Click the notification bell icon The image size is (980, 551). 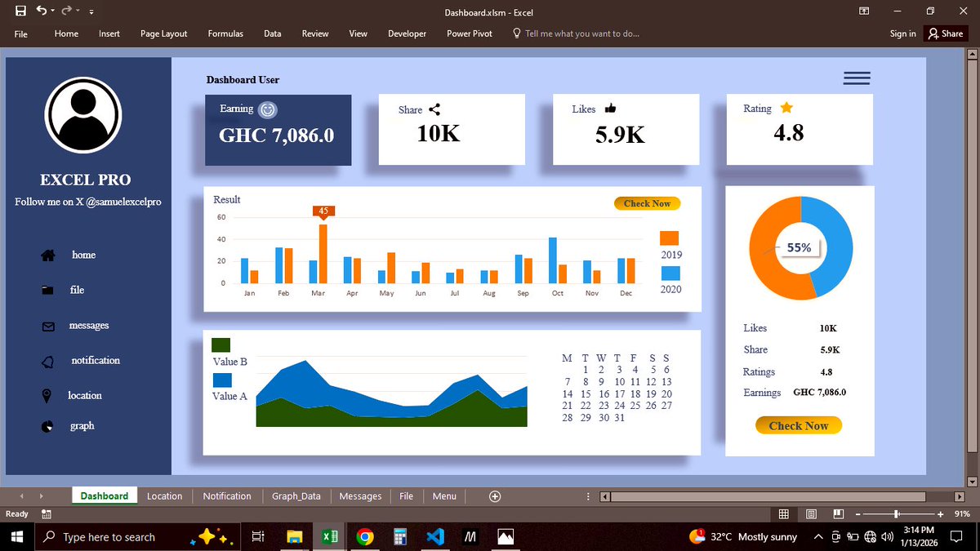[48, 361]
